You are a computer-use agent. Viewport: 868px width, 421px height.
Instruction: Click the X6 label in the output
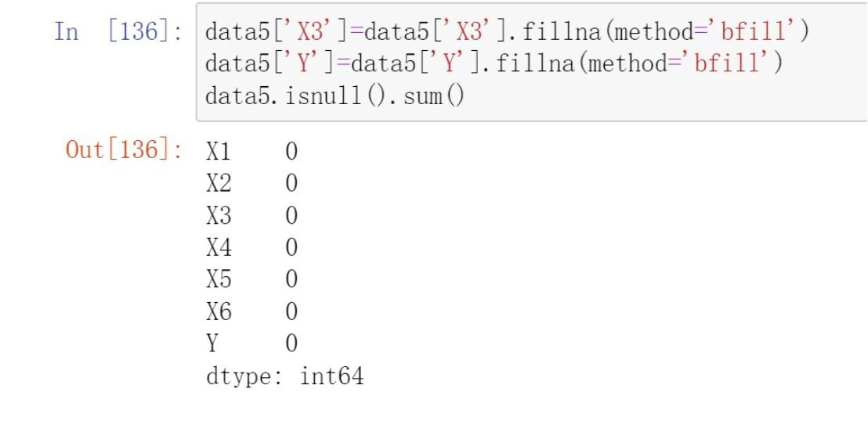pos(219,312)
